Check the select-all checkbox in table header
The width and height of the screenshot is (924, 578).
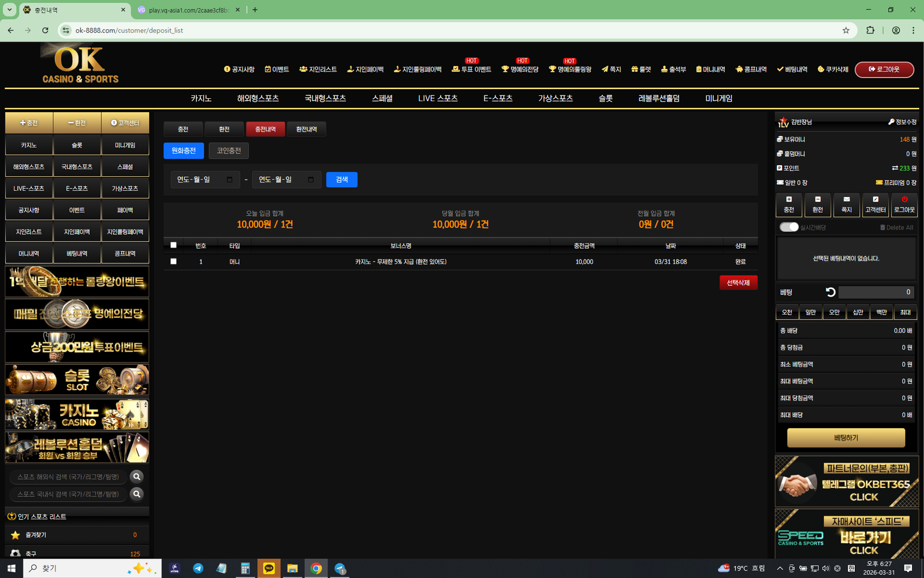tap(173, 245)
